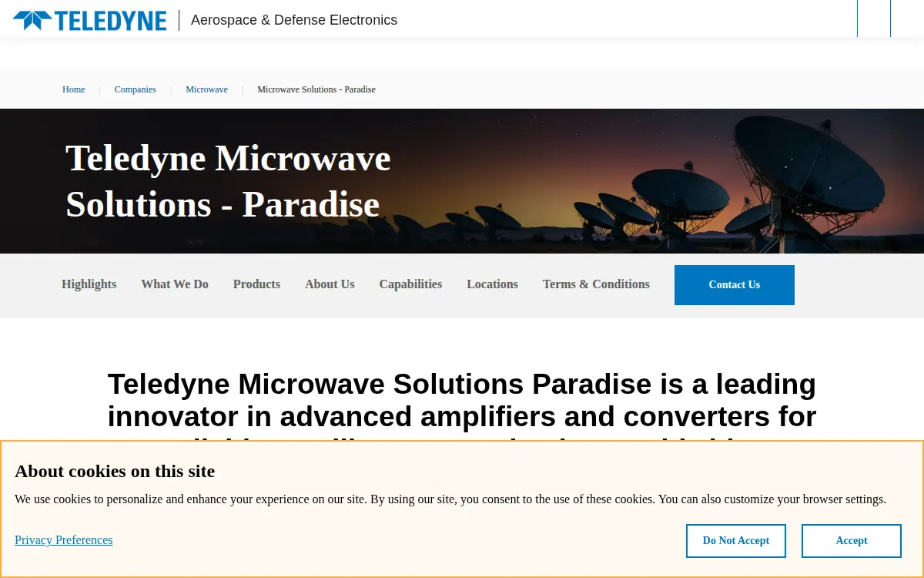Click 'Aerospace & Defense Electronics' header text
Viewport: 924px width, 578px height.
294,20
